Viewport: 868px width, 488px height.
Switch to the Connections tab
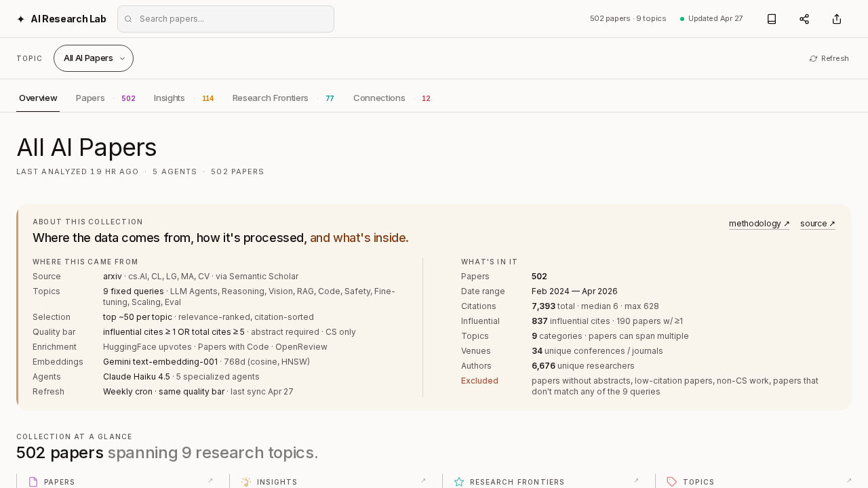point(379,98)
